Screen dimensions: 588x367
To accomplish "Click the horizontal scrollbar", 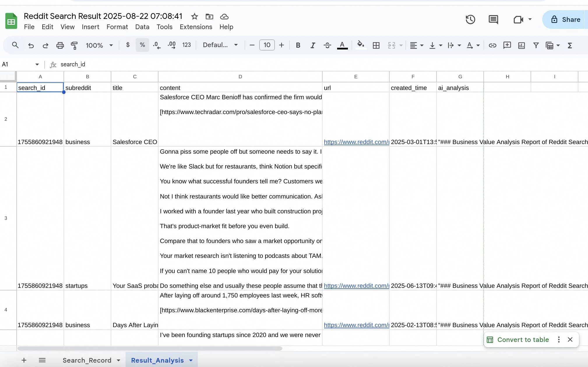I will (150, 348).
